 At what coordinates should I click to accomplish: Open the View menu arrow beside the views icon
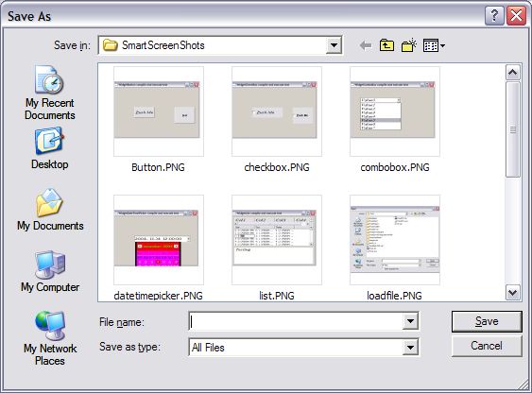(x=442, y=45)
